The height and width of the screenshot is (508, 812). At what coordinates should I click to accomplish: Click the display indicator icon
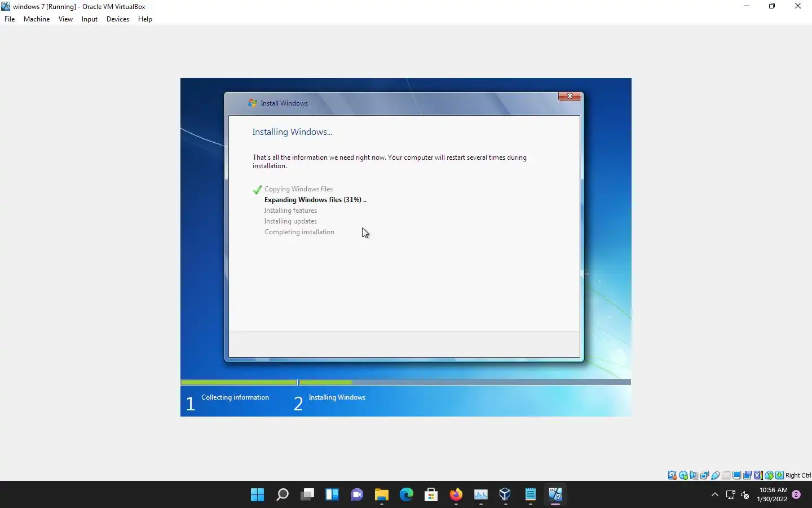737,475
